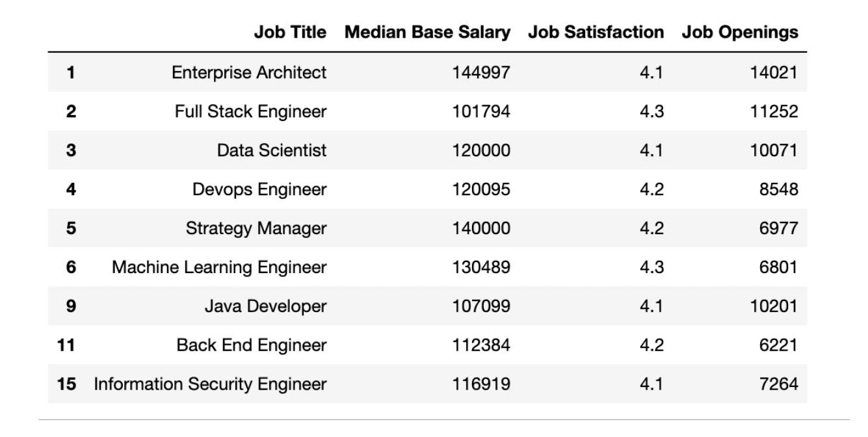Click salary value 144997

481,72
